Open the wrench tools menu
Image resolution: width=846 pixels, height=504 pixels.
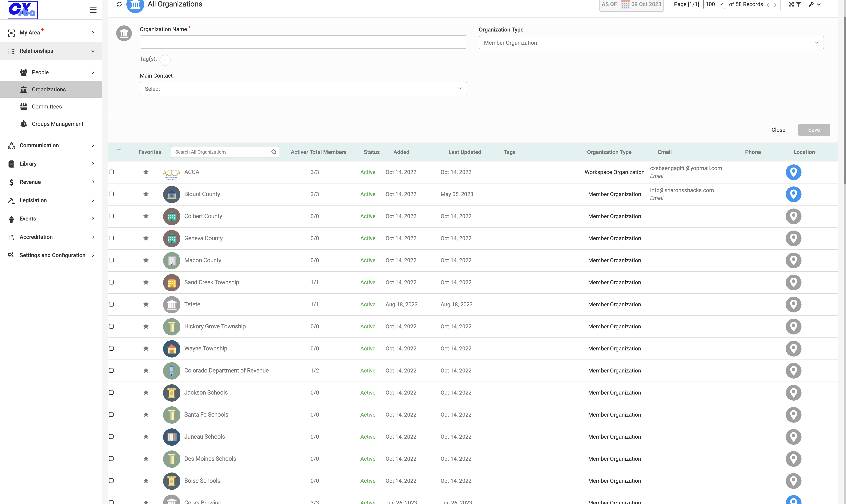pyautogui.click(x=811, y=4)
